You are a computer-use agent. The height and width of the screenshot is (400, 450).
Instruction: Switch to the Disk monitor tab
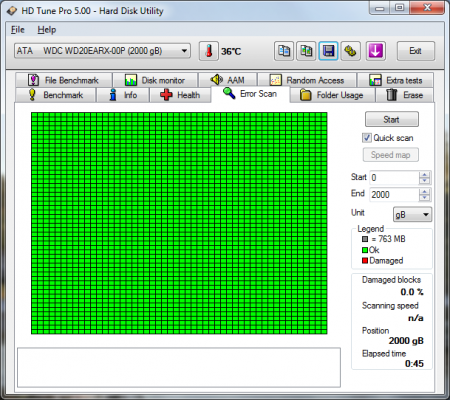coord(155,80)
